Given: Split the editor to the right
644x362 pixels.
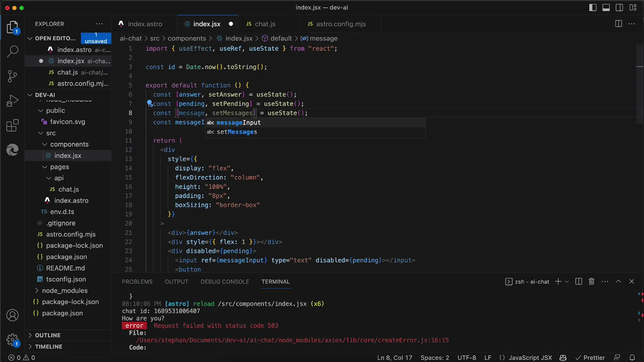Looking at the screenshot, I should pos(618,24).
